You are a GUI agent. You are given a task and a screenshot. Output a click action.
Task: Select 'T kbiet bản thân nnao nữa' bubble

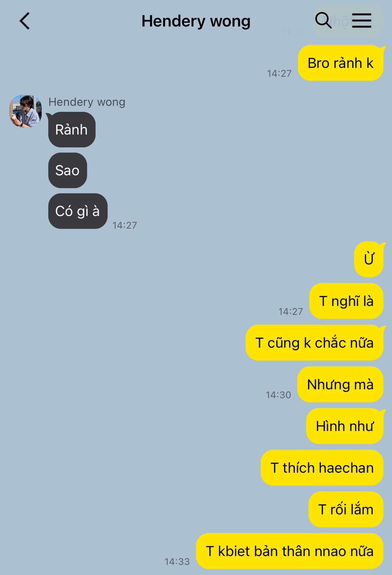[290, 551]
